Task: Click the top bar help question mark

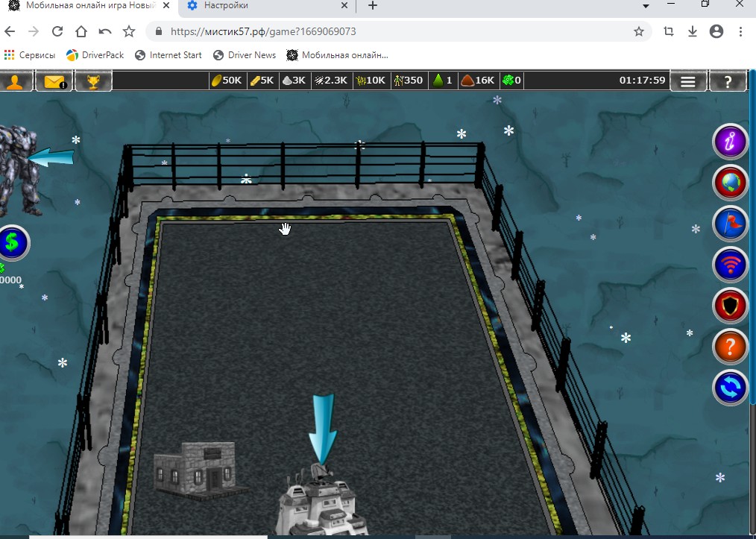Action: (x=728, y=81)
